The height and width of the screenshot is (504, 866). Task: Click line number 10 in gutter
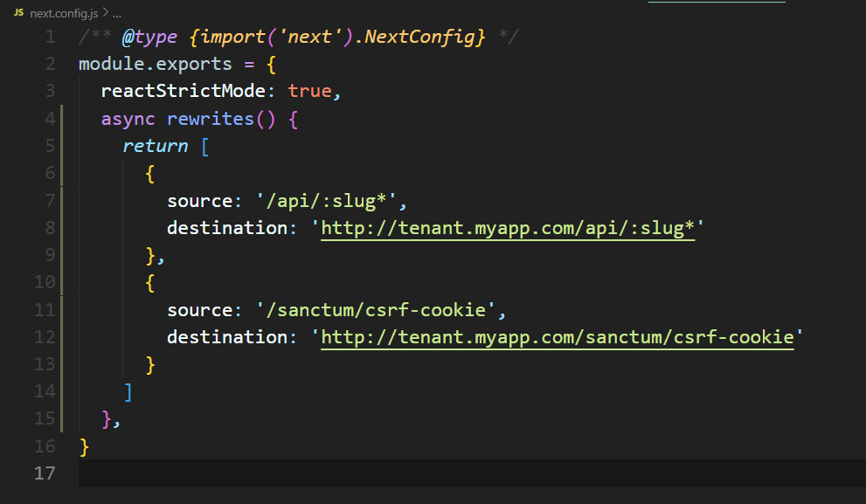click(x=45, y=282)
